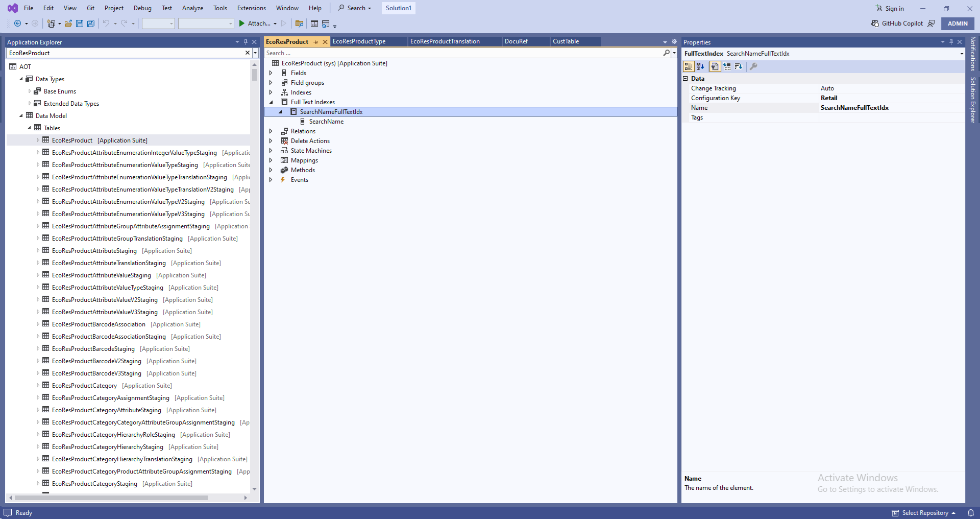Toggle the Property Pages view button
The width and height of the screenshot is (980, 519).
click(x=715, y=66)
